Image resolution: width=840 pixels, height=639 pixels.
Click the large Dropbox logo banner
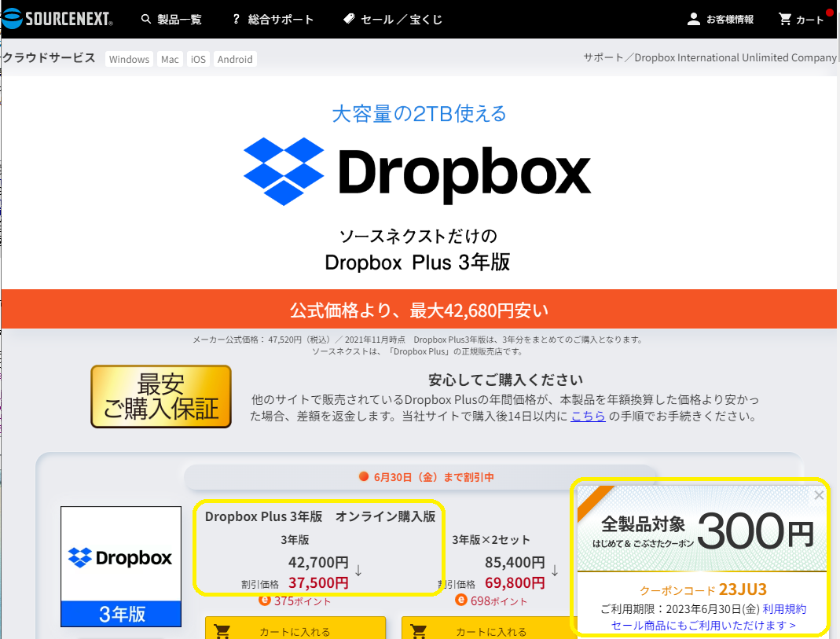tap(417, 171)
